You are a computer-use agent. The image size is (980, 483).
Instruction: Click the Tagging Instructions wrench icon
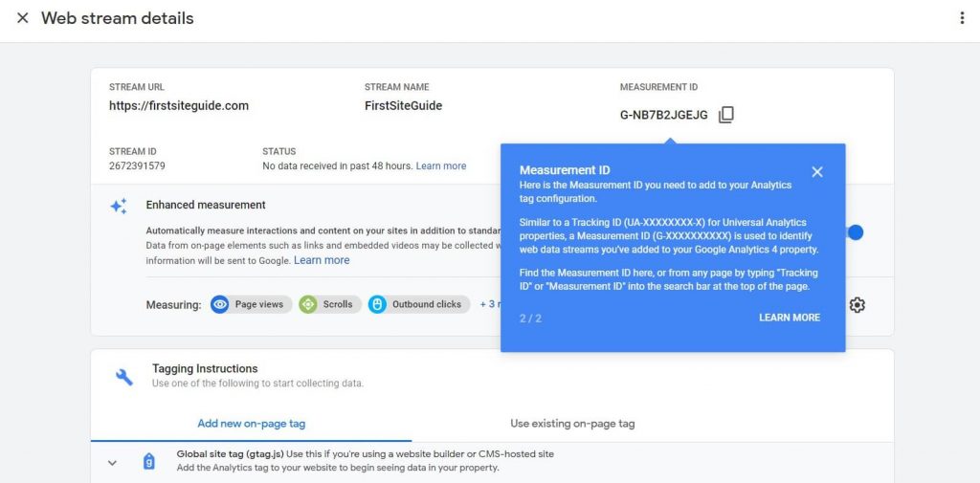coord(124,376)
